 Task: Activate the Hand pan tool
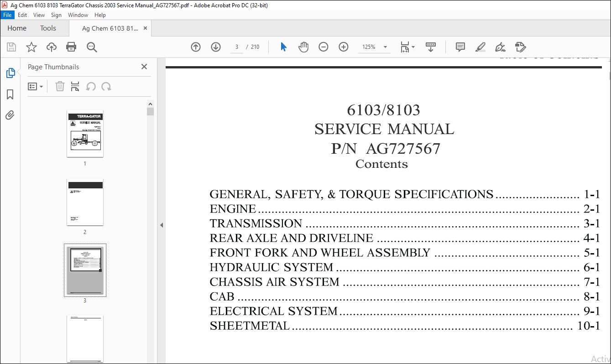[x=303, y=47]
